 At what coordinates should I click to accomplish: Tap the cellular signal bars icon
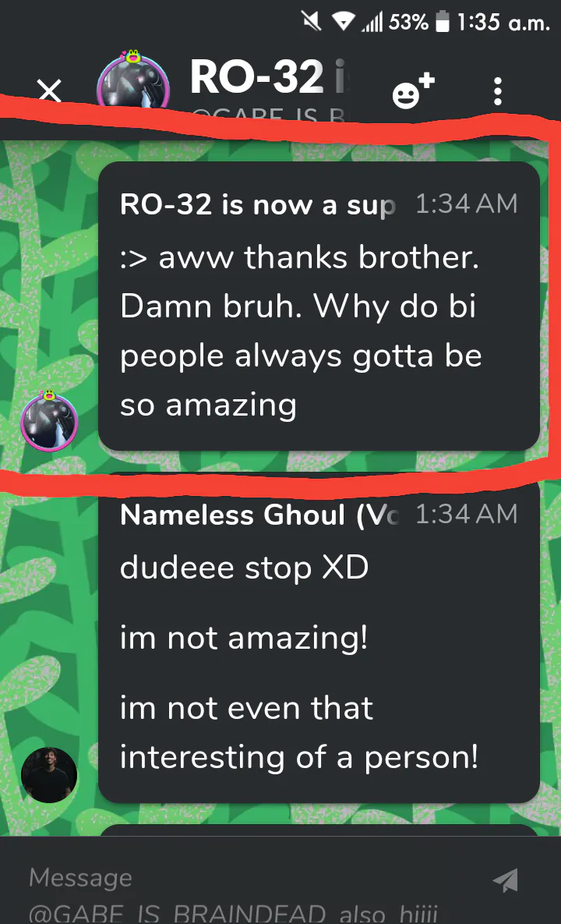point(372,23)
